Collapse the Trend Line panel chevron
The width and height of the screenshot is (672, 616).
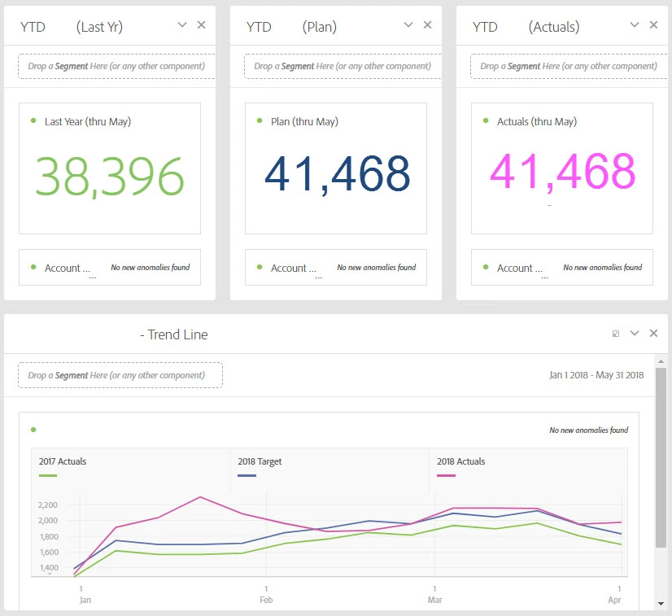click(x=635, y=333)
